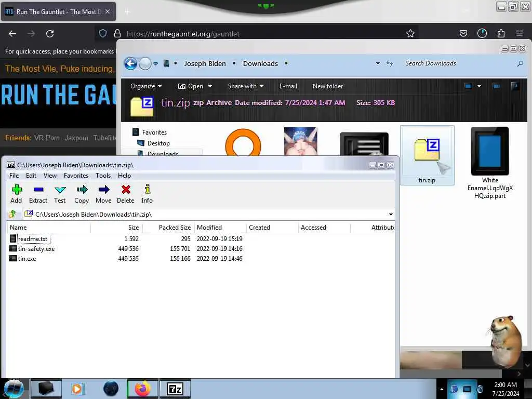Toggle the Explorer preview pane icon

(x=496, y=86)
